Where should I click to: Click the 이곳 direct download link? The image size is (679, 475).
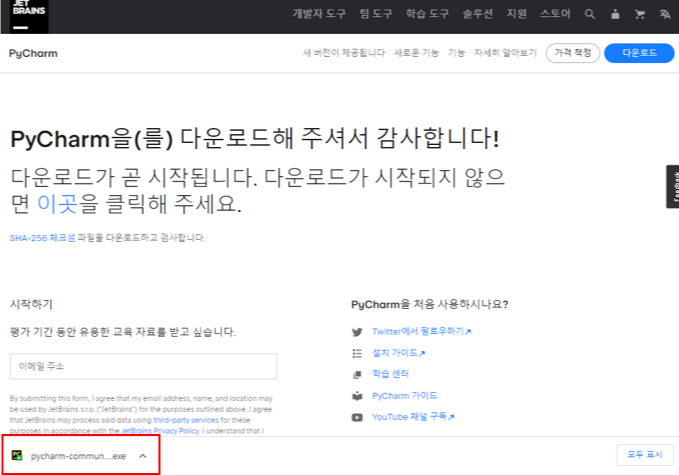coord(57,203)
